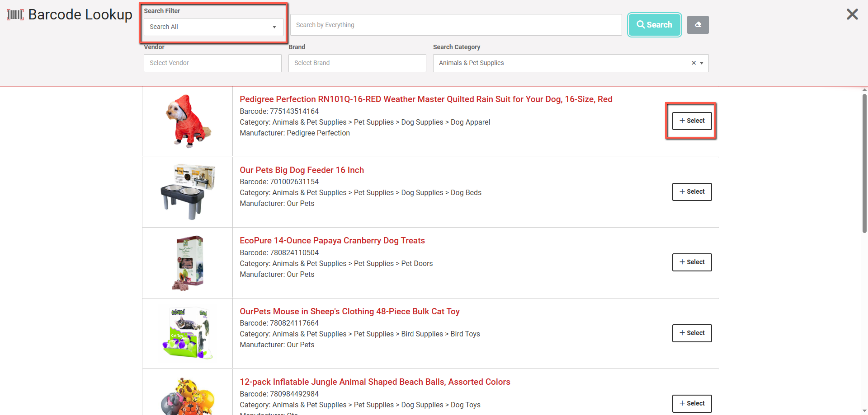868x415 pixels.
Task: Click the inflatable beach balls thumbnail
Action: point(188,396)
